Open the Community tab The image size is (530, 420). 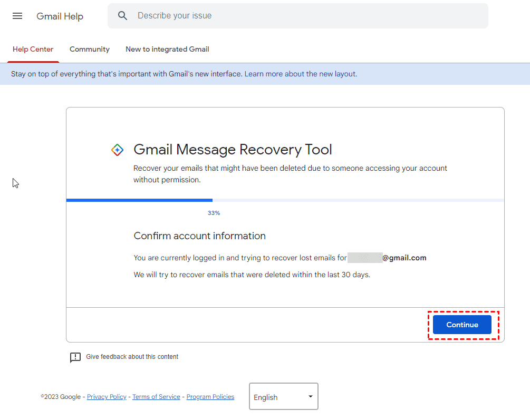(90, 50)
